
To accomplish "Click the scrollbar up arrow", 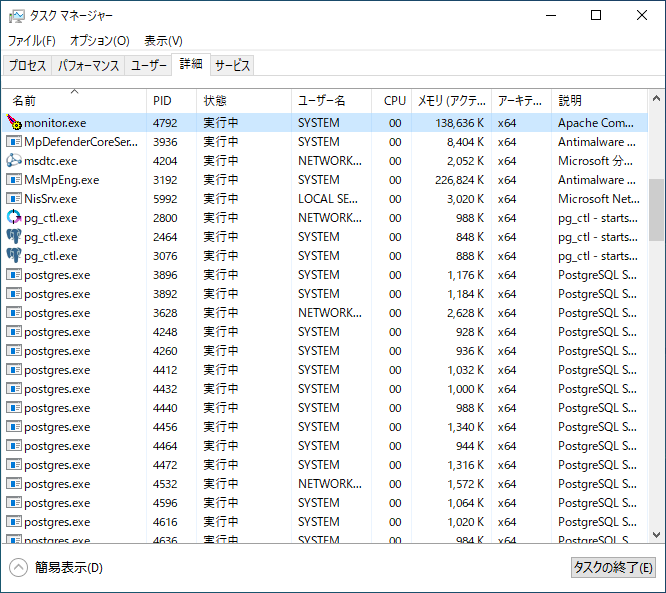I will 656,99.
